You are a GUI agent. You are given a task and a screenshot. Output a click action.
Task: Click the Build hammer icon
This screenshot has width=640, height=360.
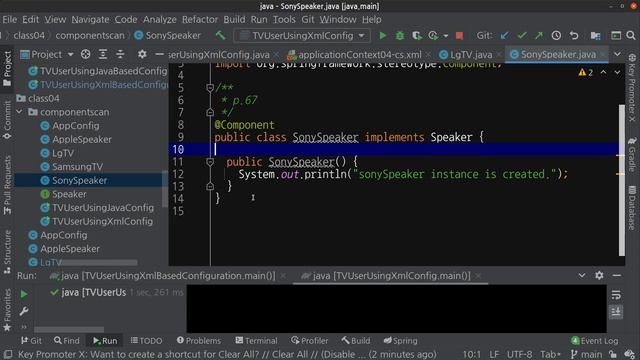[220, 36]
